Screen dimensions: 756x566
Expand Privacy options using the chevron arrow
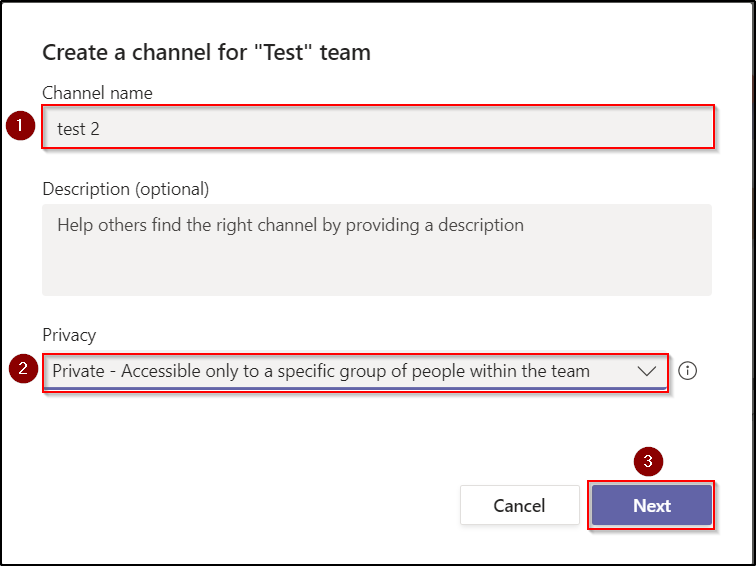[x=646, y=371]
